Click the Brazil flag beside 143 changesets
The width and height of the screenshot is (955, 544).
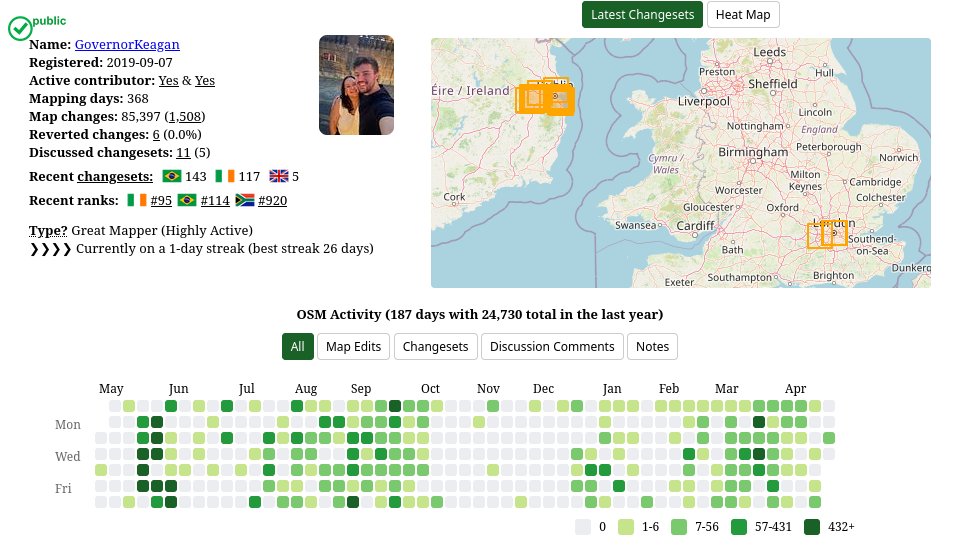[172, 176]
